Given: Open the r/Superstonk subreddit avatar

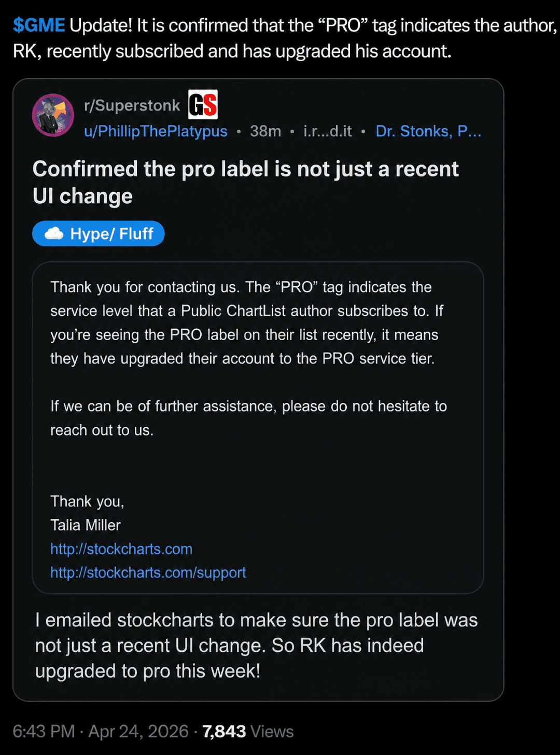Looking at the screenshot, I should (x=53, y=115).
